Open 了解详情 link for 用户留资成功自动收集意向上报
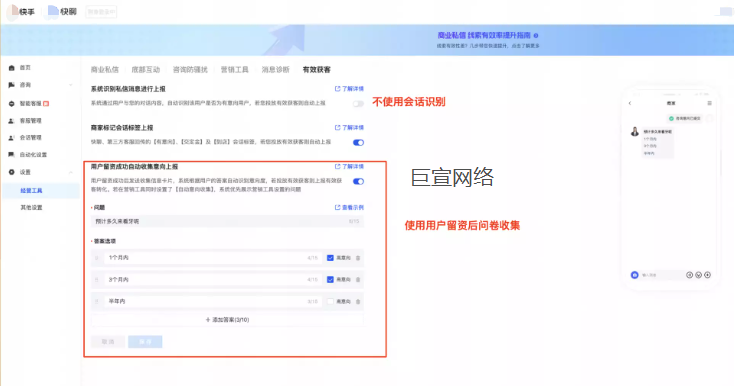The width and height of the screenshot is (739, 392). tap(349, 167)
